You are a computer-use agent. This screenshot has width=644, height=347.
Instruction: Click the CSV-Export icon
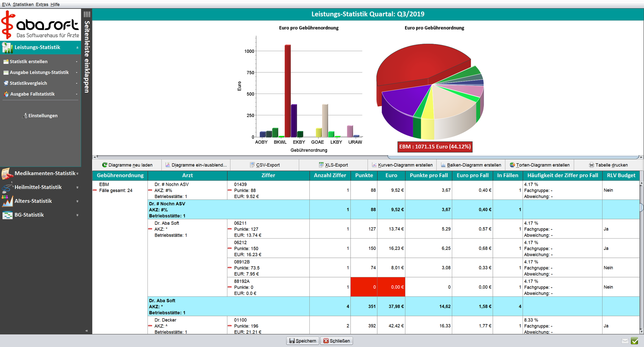pyautogui.click(x=252, y=165)
